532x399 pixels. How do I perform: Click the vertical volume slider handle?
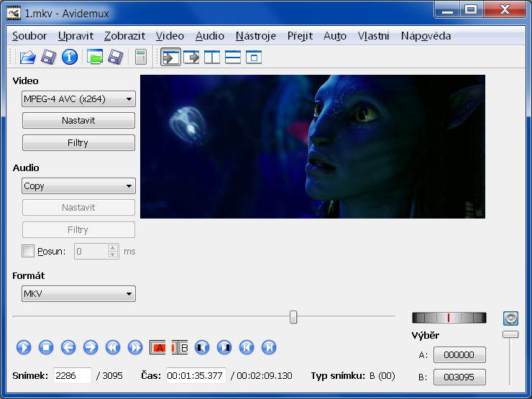coord(510,334)
